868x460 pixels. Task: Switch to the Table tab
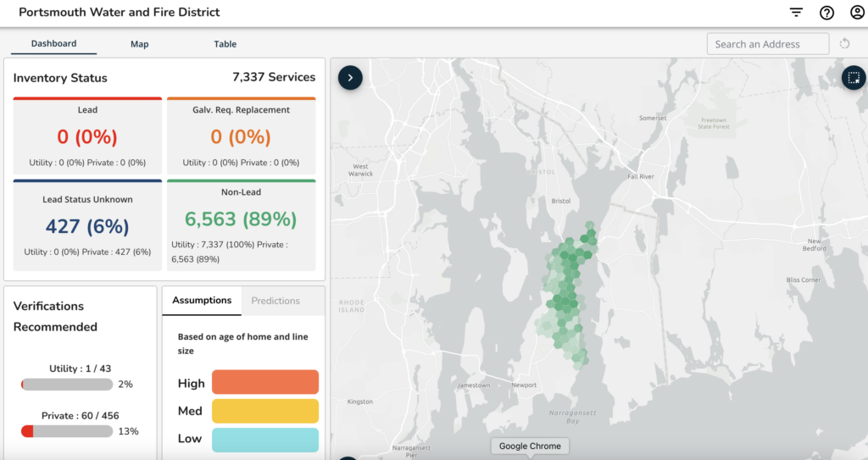pos(225,44)
